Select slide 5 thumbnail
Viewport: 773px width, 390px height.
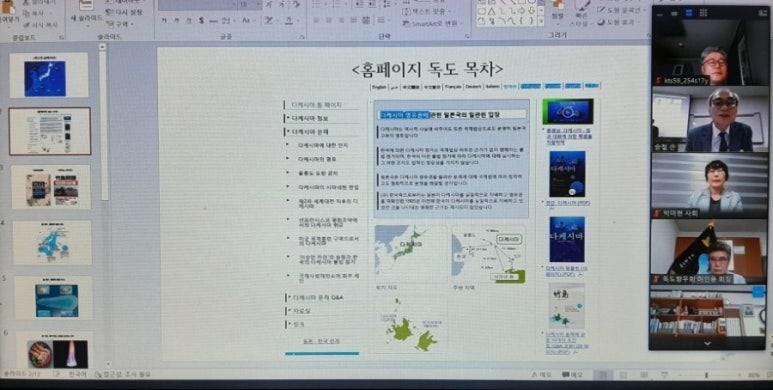tap(53, 298)
